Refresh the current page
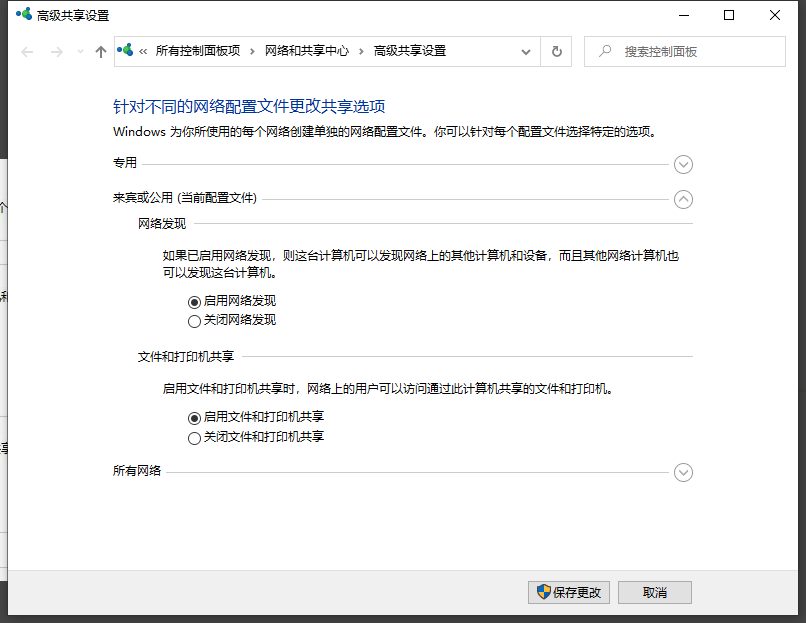The height and width of the screenshot is (623, 806). (556, 51)
